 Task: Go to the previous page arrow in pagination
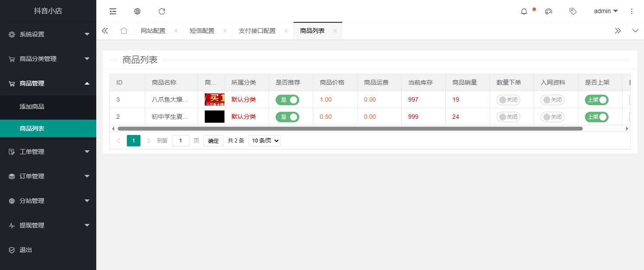click(x=119, y=141)
